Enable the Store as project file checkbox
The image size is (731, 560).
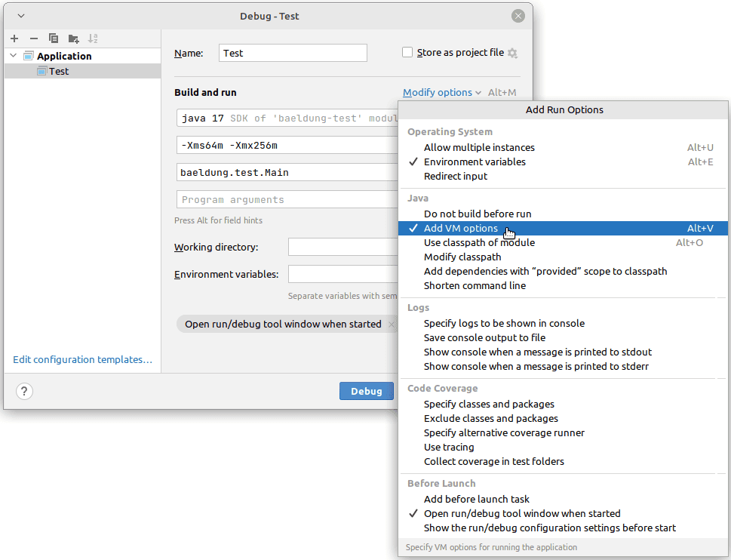click(407, 53)
